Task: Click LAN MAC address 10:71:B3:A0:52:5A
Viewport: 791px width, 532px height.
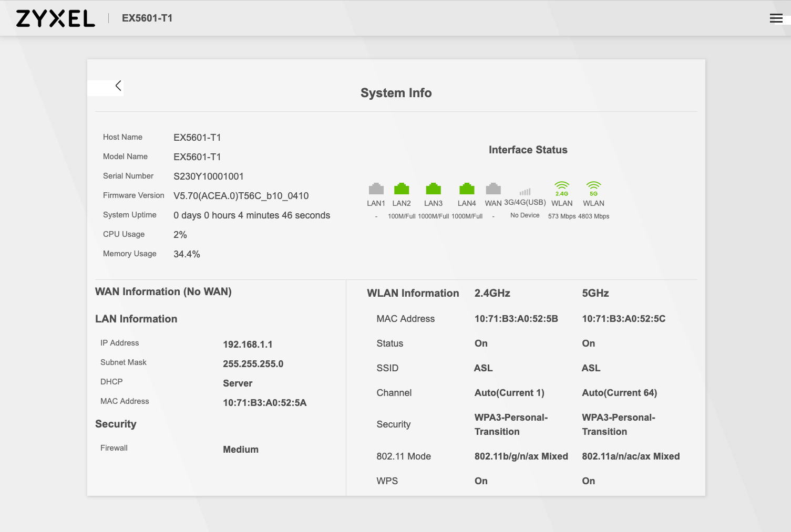Action: [x=264, y=403]
